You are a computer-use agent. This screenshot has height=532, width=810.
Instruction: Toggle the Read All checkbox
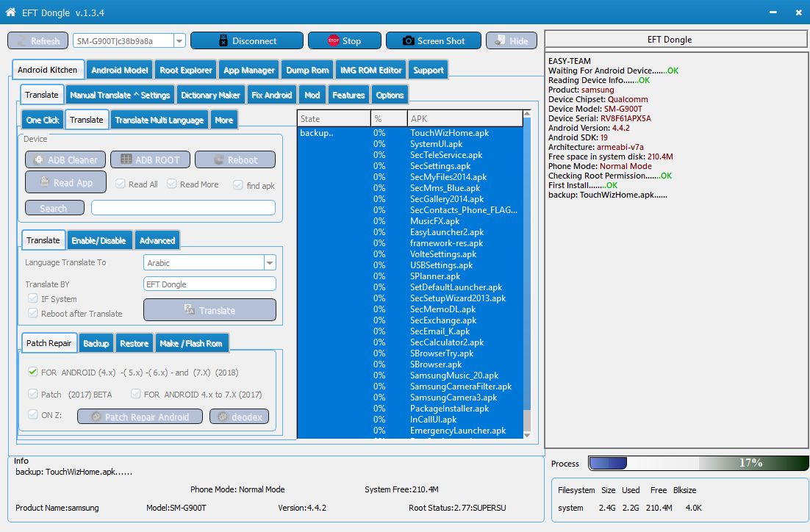click(x=120, y=184)
